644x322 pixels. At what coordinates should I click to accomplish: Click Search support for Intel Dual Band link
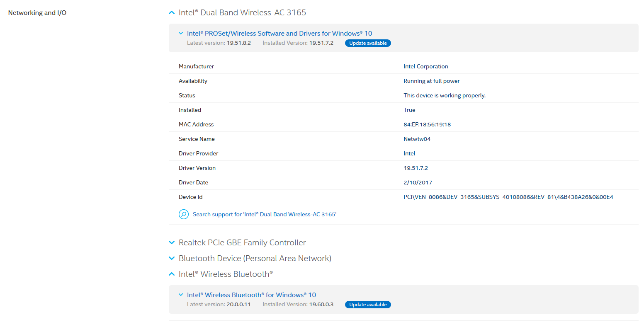(265, 215)
